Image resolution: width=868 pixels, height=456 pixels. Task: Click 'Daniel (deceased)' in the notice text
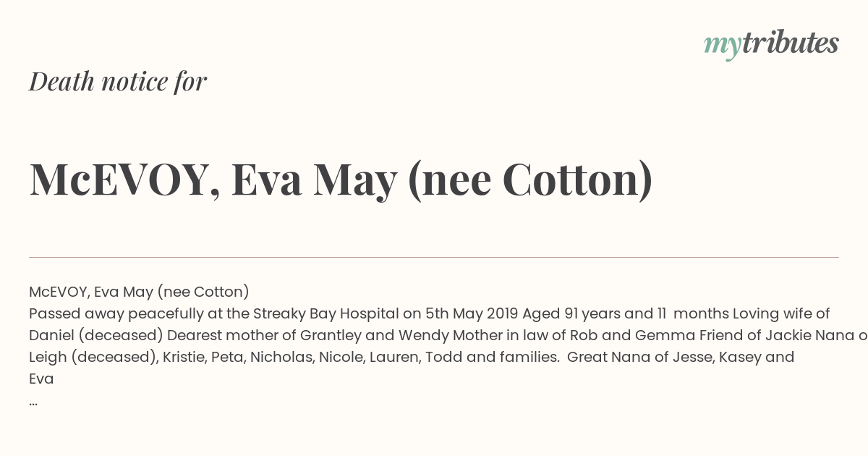96,335
